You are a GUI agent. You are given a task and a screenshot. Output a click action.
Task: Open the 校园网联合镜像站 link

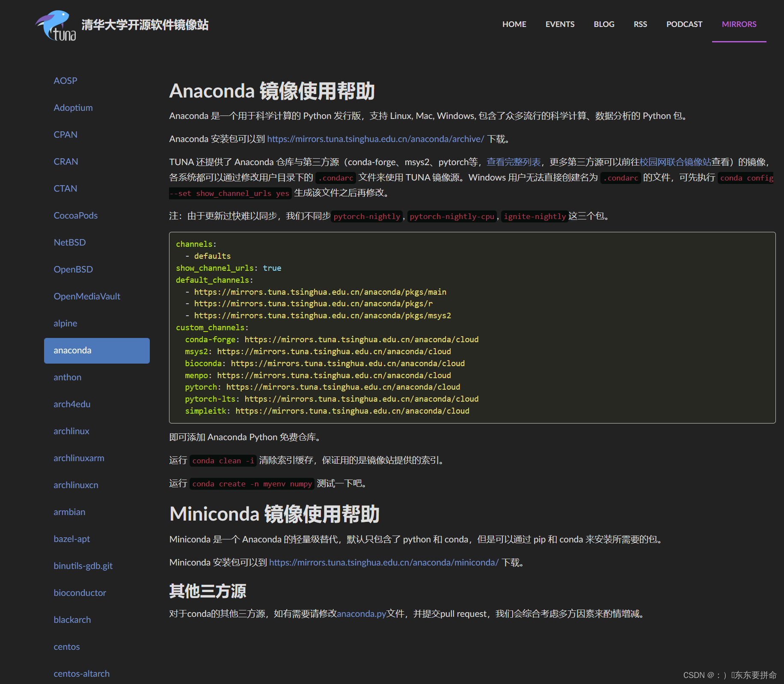(675, 162)
